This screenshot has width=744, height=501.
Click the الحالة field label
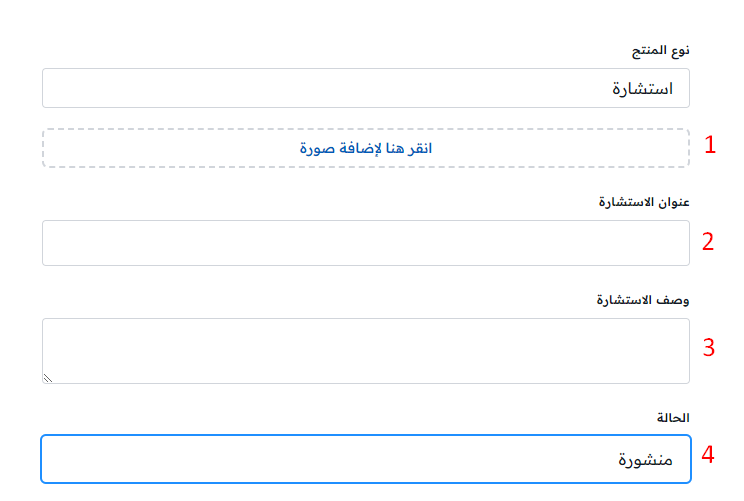(672, 416)
